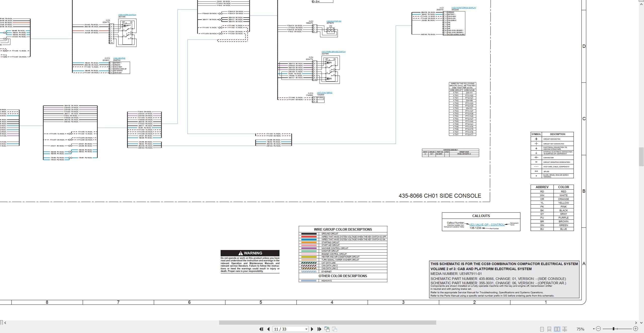The image size is (644, 333).
Task: Click the ETHERNET legend row
Action: coord(343,272)
